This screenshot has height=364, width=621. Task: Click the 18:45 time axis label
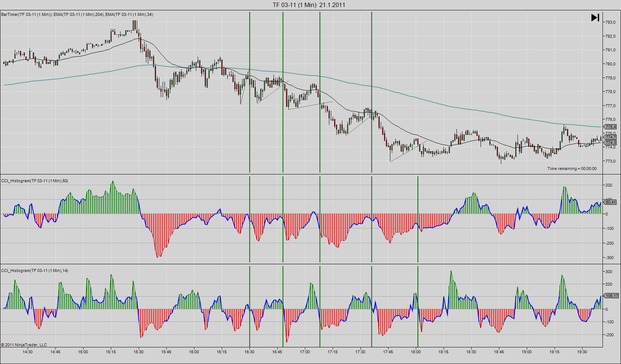[x=499, y=352]
